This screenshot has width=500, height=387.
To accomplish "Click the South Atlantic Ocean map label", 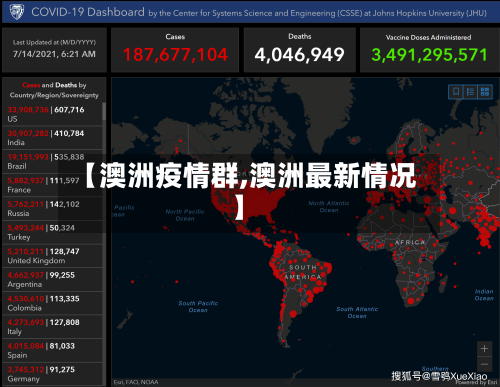I will [x=357, y=313].
